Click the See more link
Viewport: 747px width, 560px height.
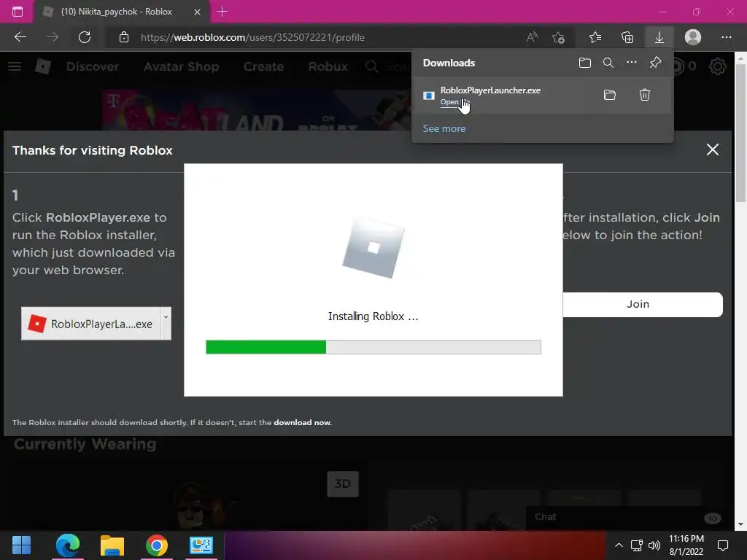[444, 128]
